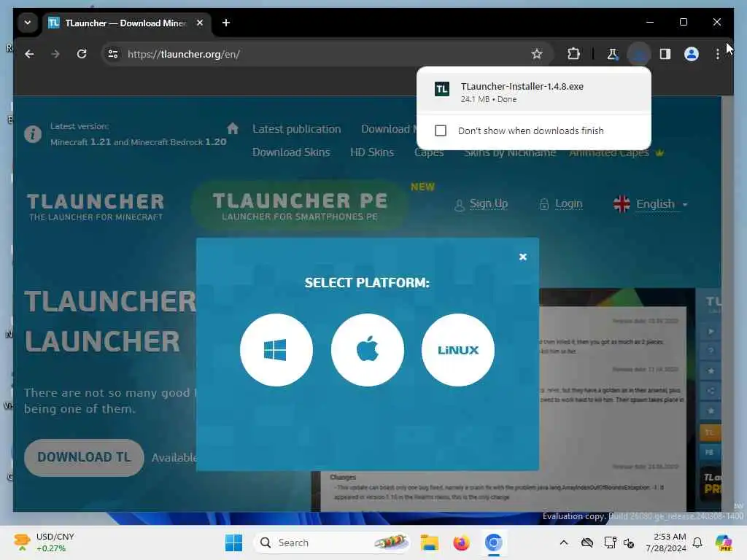Screen dimensions: 747x560
Task: Open File Explorer from the taskbar
Action: coord(429,542)
